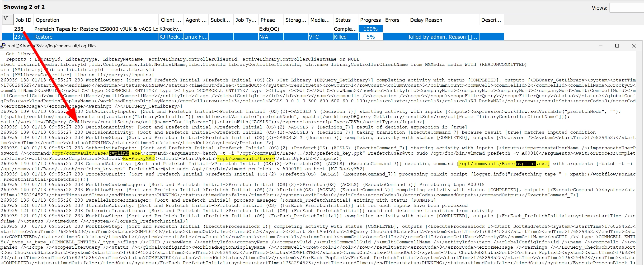Minimize the PuTTY terminal window
Viewport: 644px width, 265px height.
click(601, 46)
